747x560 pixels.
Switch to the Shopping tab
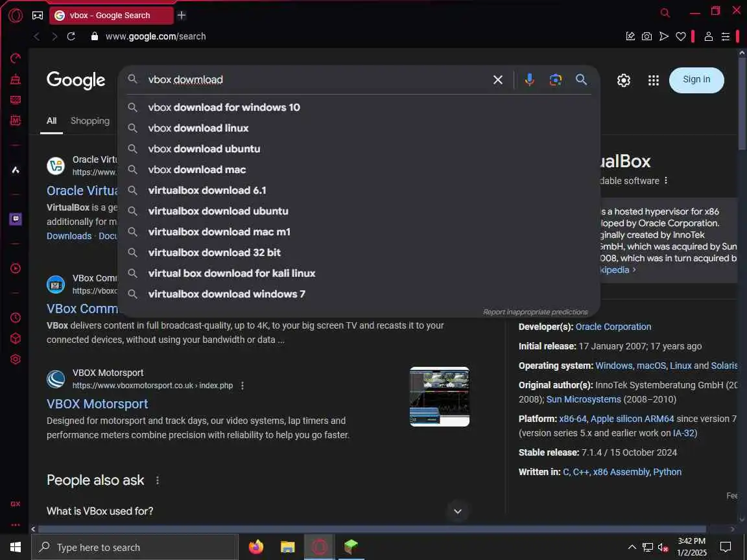90,121
